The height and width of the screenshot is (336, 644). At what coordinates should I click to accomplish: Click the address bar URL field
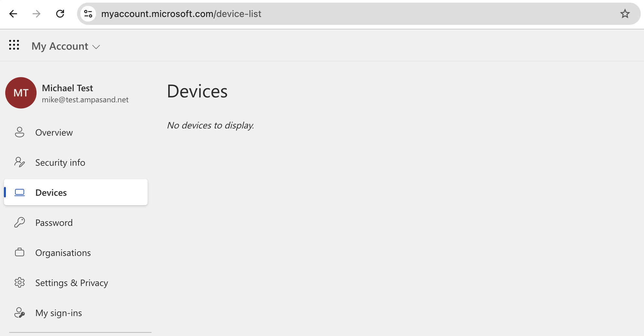(356, 14)
